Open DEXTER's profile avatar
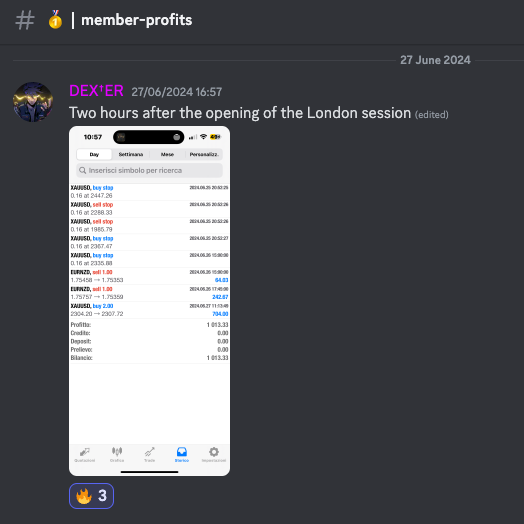The height and width of the screenshot is (524, 524). (33, 102)
